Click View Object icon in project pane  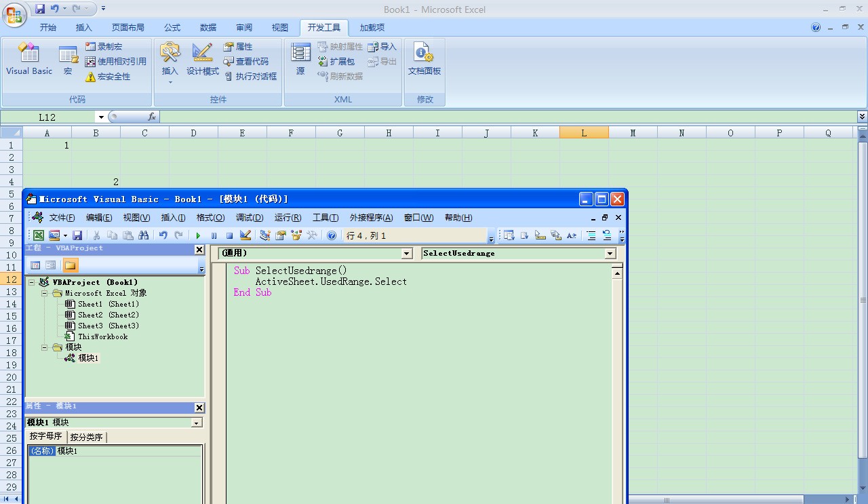coord(51,265)
